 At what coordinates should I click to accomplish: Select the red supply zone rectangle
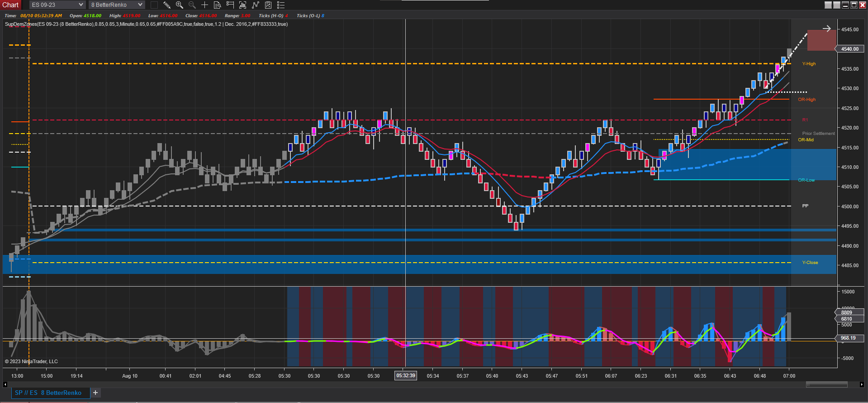point(822,40)
